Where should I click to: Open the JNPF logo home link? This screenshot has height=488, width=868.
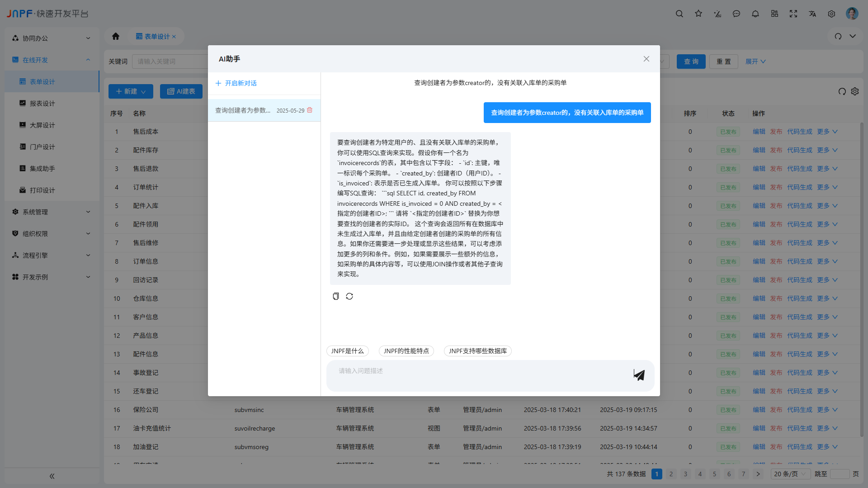47,14
